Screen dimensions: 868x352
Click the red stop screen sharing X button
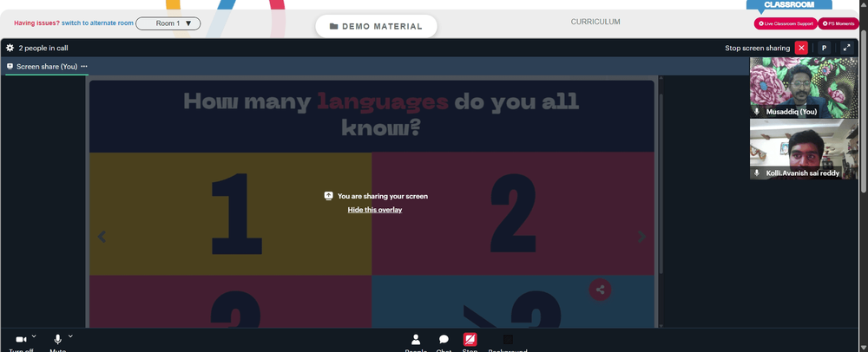tap(801, 48)
